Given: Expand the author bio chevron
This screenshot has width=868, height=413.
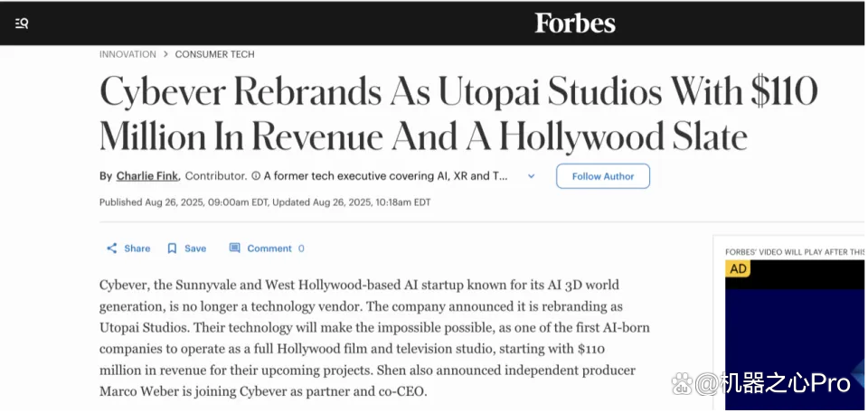Looking at the screenshot, I should (531, 176).
